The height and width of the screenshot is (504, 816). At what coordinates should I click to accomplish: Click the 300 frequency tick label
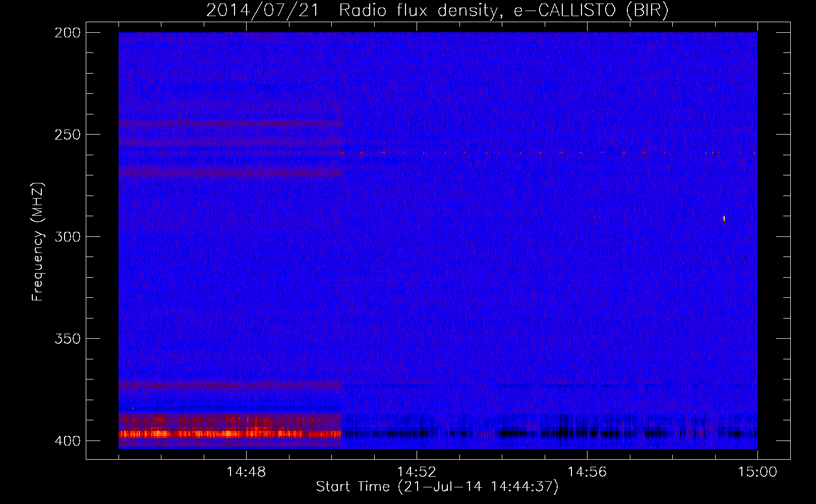click(x=68, y=236)
